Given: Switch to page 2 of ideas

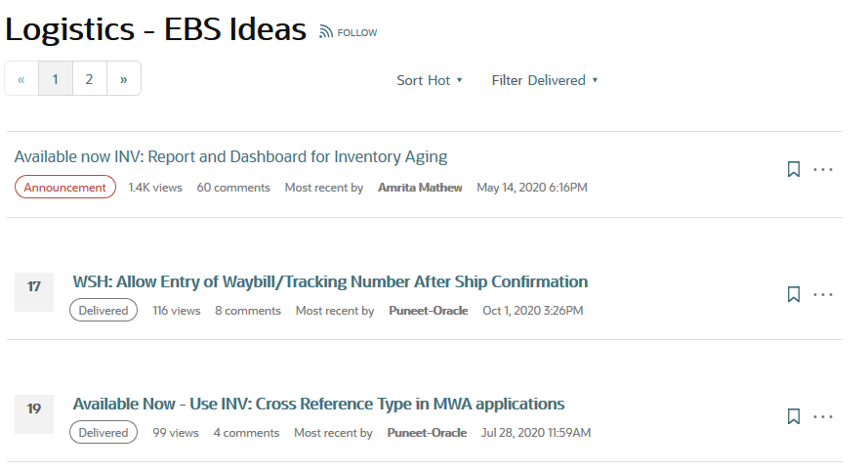Looking at the screenshot, I should click(89, 79).
